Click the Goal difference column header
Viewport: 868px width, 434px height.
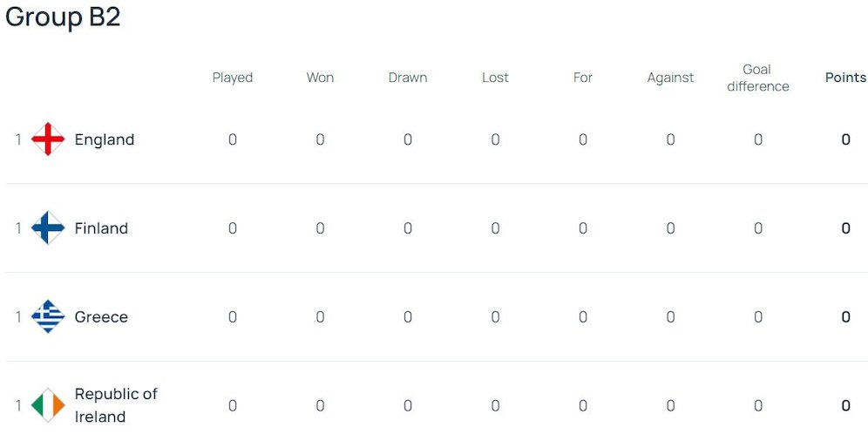tap(757, 78)
